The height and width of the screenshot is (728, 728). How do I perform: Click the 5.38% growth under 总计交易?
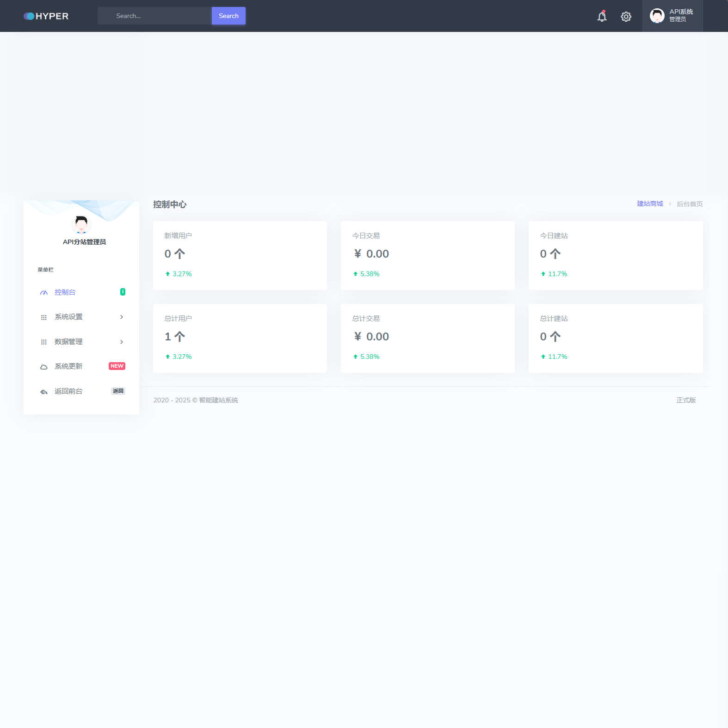tap(366, 357)
